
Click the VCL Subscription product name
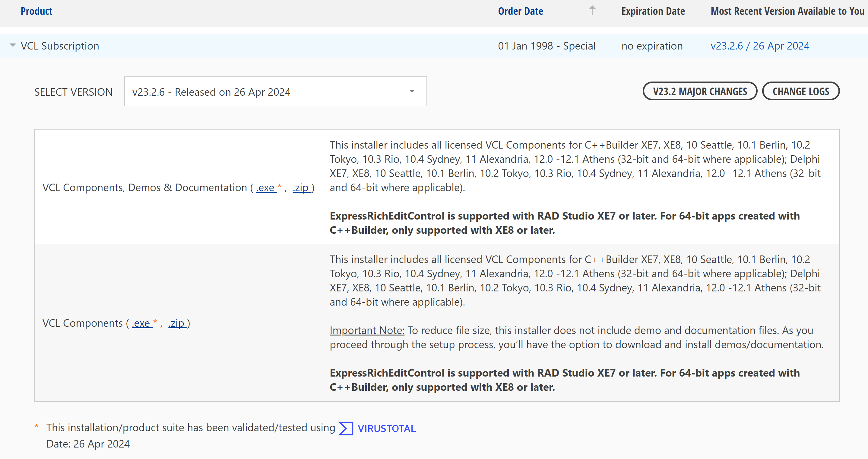[60, 46]
